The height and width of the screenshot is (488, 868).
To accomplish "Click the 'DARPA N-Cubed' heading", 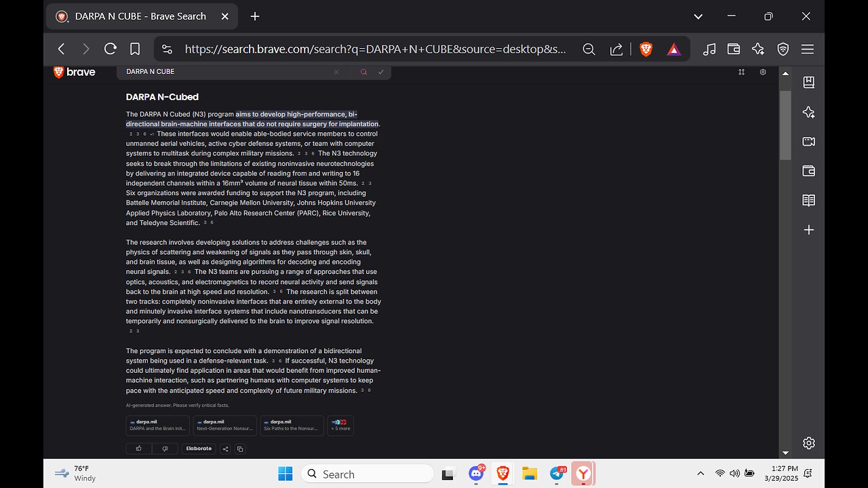I will [162, 97].
